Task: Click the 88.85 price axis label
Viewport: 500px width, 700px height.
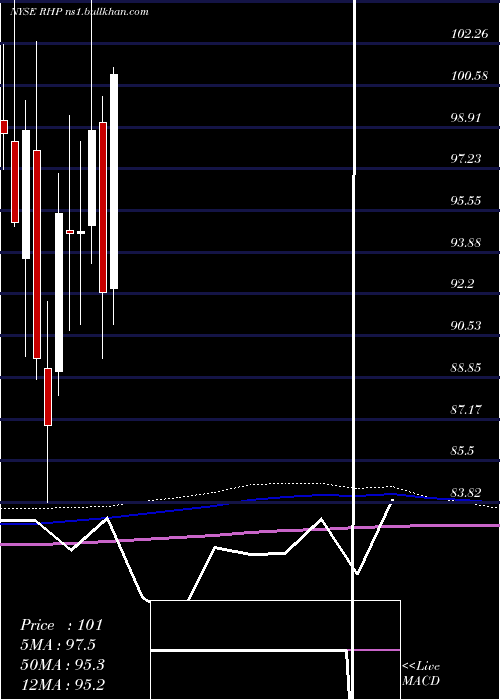Action: tap(466, 367)
